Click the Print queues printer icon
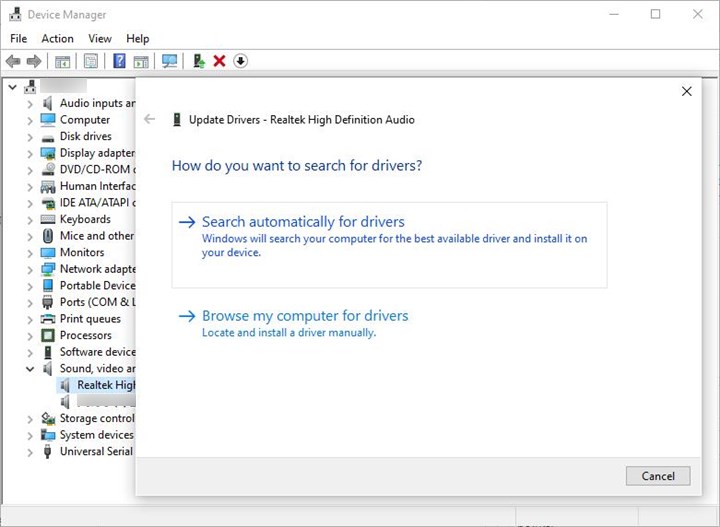720x527 pixels. (48, 319)
